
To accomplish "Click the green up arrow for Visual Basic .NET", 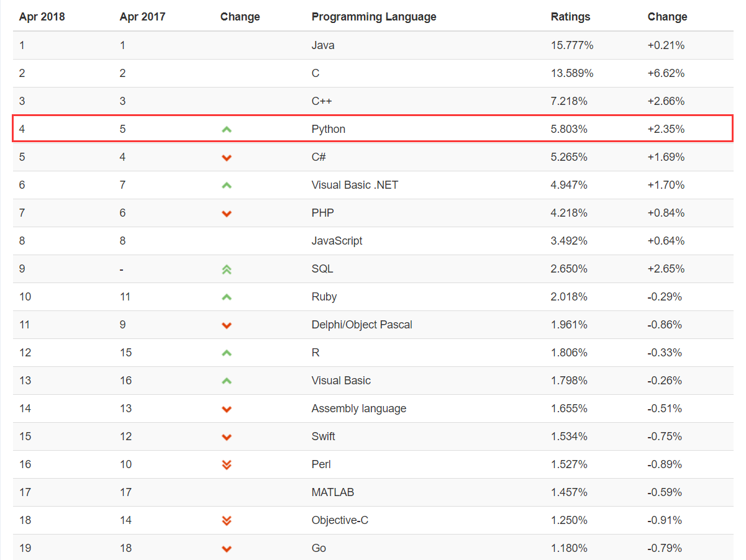I will [x=227, y=185].
